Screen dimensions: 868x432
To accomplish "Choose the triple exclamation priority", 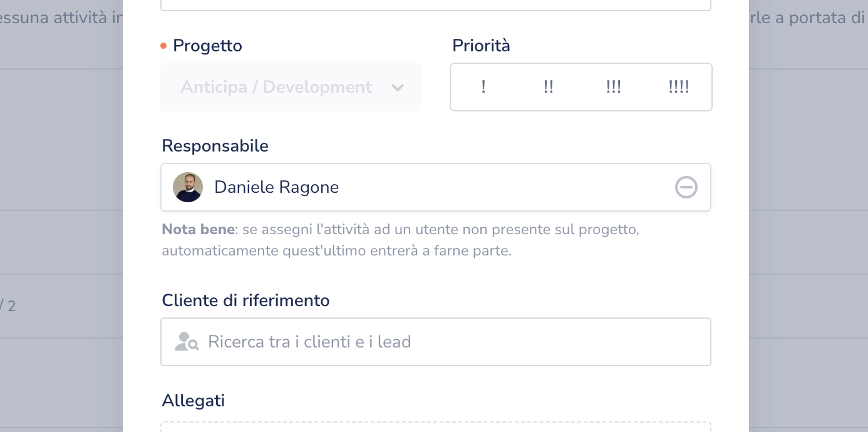I will pyautogui.click(x=614, y=87).
